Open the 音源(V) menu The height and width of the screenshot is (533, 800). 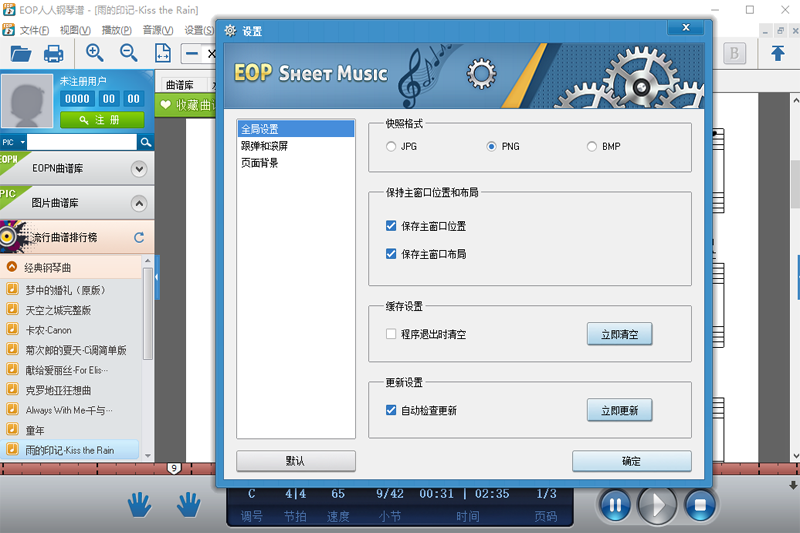(x=158, y=31)
